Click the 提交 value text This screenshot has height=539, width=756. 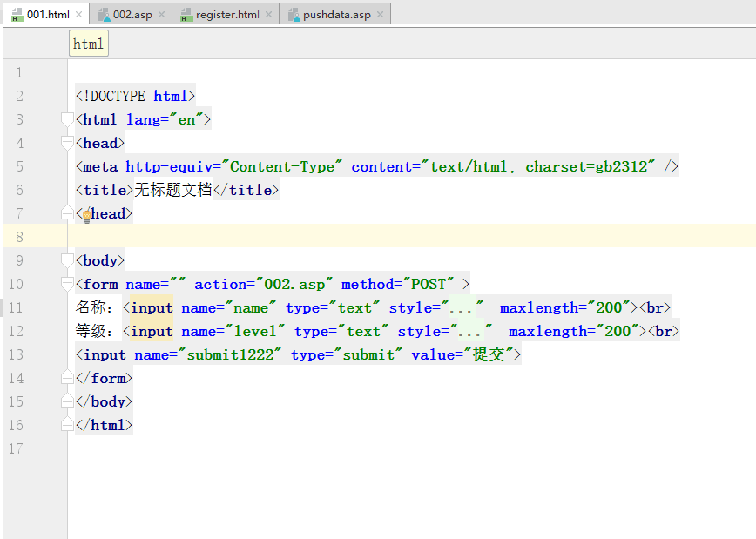tap(489, 354)
